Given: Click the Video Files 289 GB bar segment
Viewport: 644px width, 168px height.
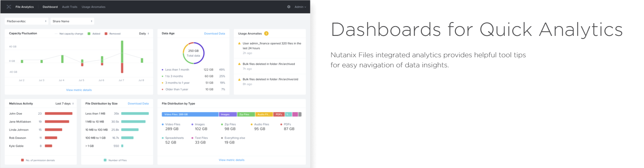Looking at the screenshot, I should 190,114.
